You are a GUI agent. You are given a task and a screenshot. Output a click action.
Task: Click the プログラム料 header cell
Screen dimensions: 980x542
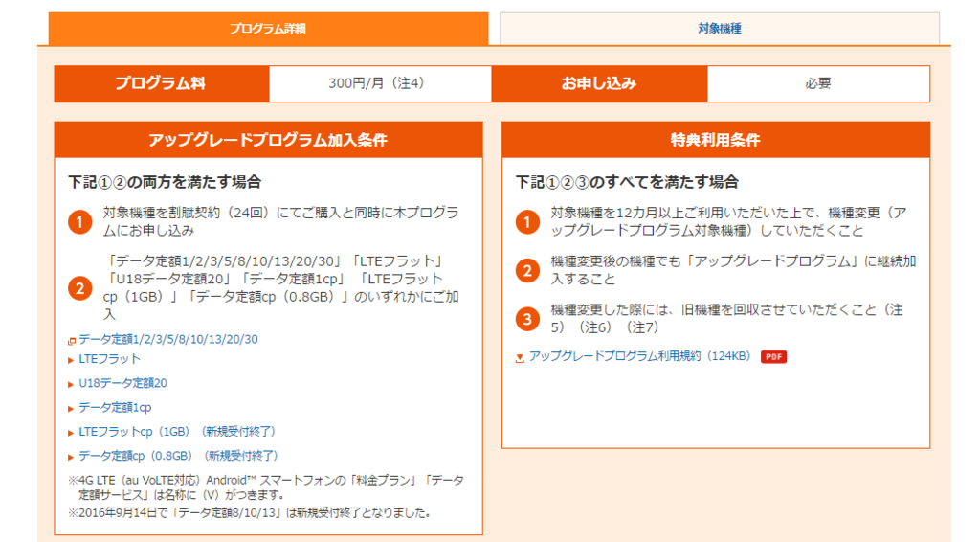[x=161, y=83]
